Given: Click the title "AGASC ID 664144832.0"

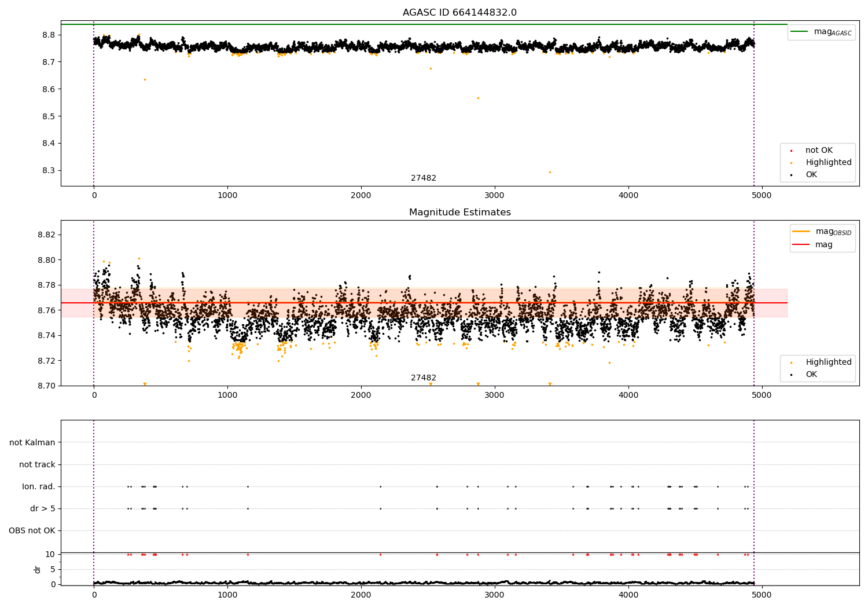Looking at the screenshot, I should pyautogui.click(x=459, y=13).
